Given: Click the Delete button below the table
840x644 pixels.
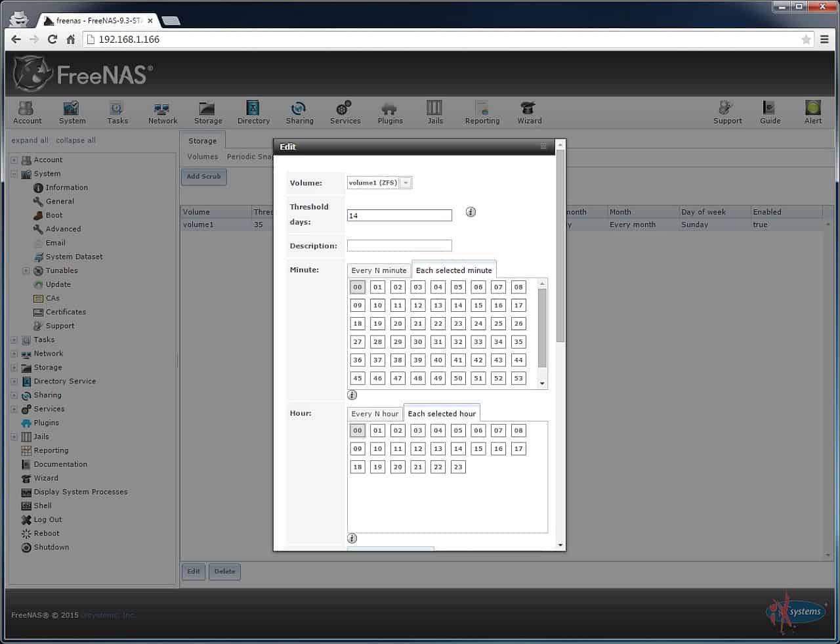Looking at the screenshot, I should [224, 571].
